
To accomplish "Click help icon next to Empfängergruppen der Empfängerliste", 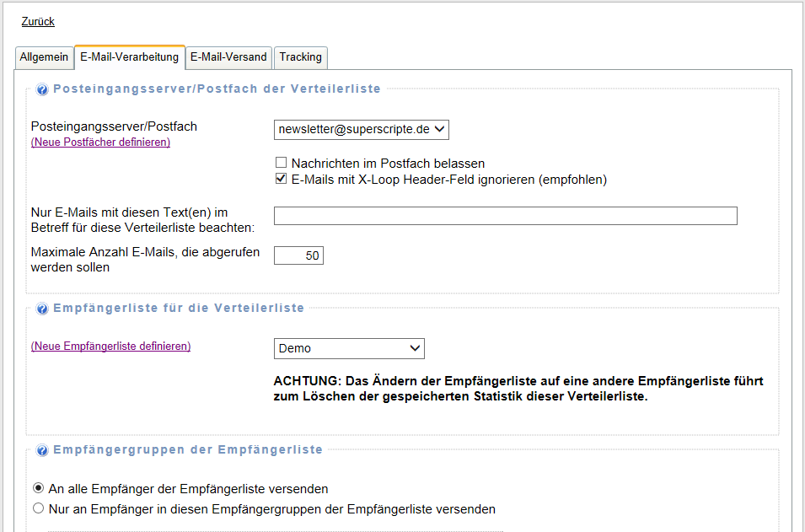I will click(x=42, y=450).
